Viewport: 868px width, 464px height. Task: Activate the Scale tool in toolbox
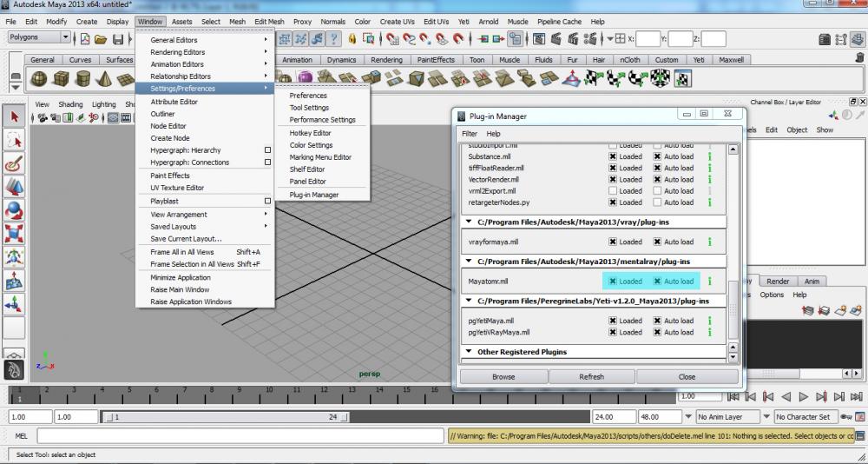pyautogui.click(x=14, y=234)
